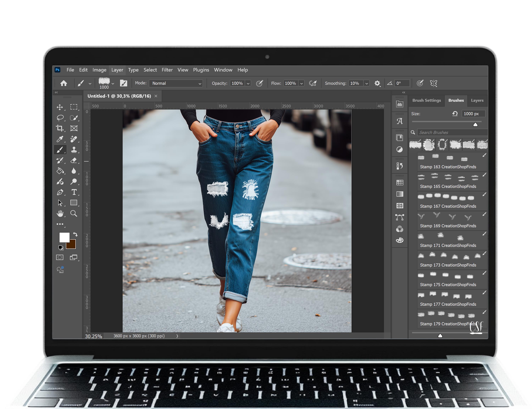This screenshot has width=532, height=409.
Task: Toggle symmetry paint butterfly options
Action: [x=434, y=83]
